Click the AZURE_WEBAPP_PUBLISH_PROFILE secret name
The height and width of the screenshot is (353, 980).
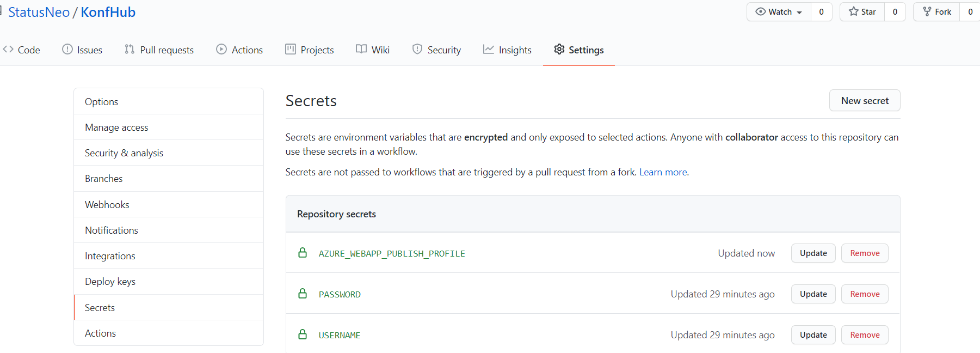click(x=392, y=253)
